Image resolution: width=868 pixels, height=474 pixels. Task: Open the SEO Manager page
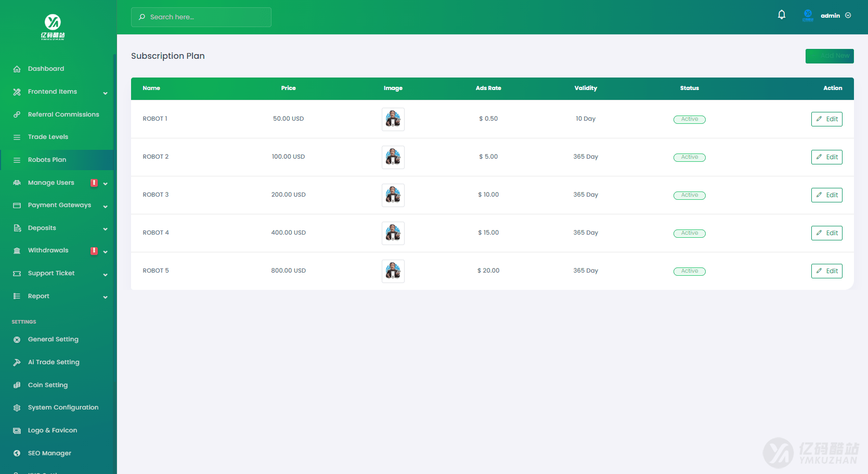click(x=49, y=453)
